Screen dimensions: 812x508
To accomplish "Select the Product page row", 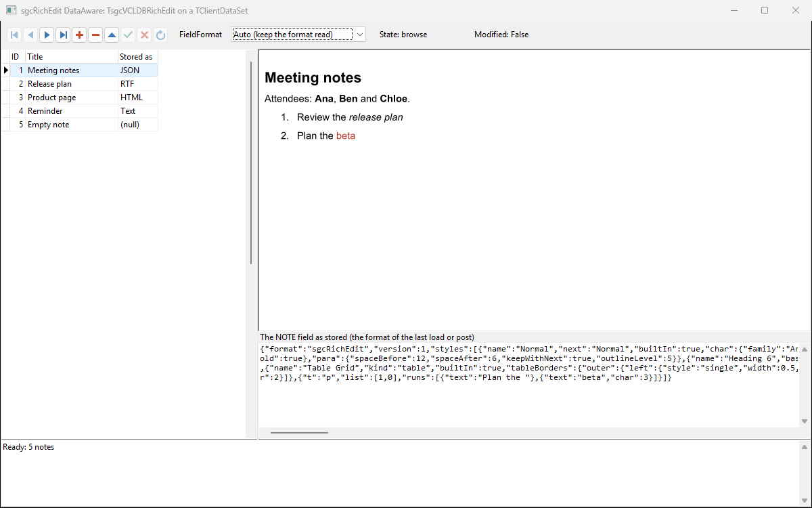I will pyautogui.click(x=80, y=98).
